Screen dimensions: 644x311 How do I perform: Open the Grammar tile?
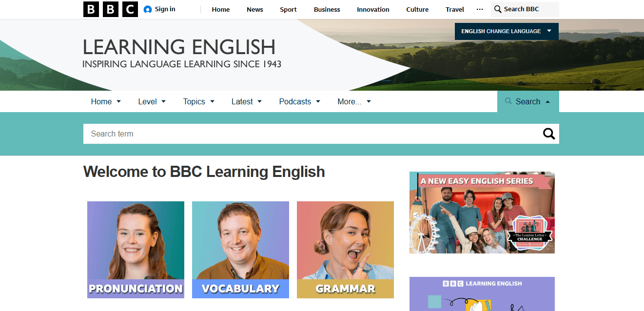345,250
